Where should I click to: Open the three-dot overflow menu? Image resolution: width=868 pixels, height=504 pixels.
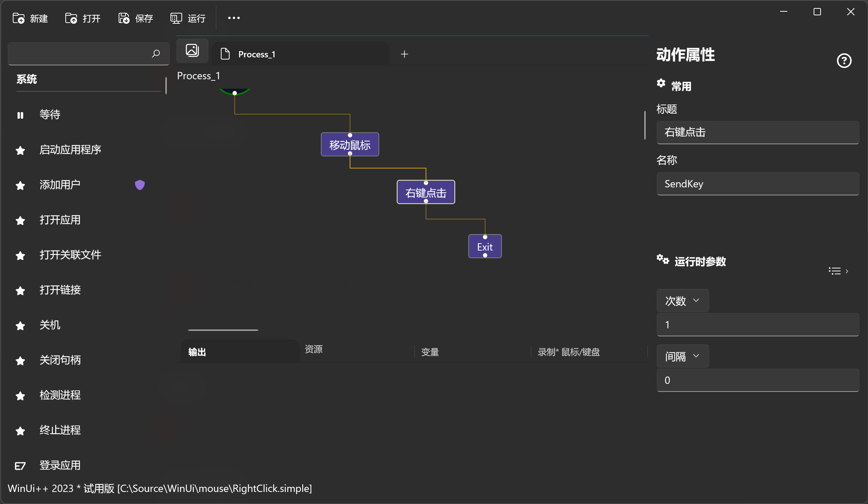coord(234,18)
